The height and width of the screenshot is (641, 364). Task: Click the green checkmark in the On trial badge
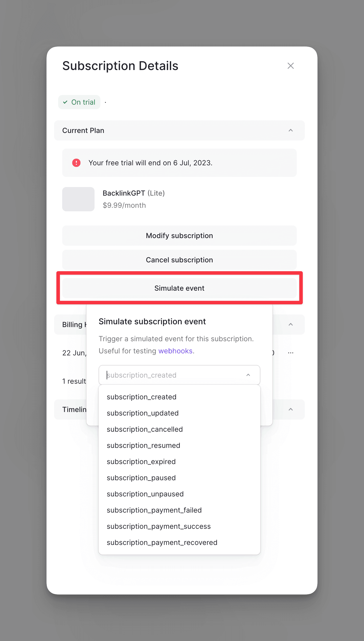(x=65, y=102)
